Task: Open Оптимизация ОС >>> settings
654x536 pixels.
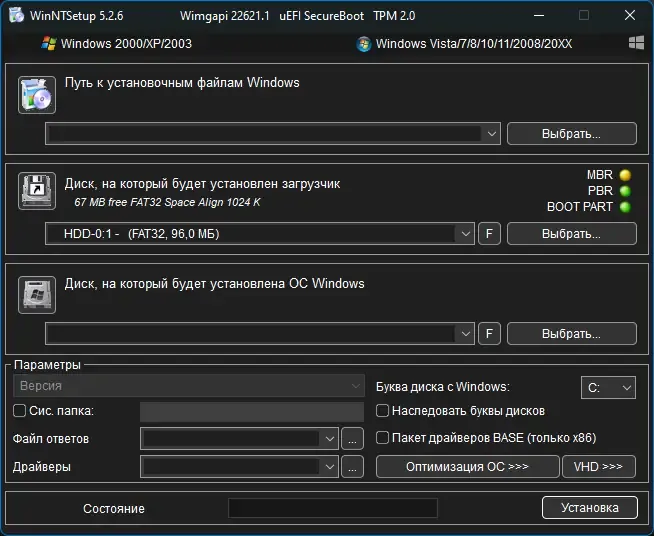Action: (x=468, y=466)
